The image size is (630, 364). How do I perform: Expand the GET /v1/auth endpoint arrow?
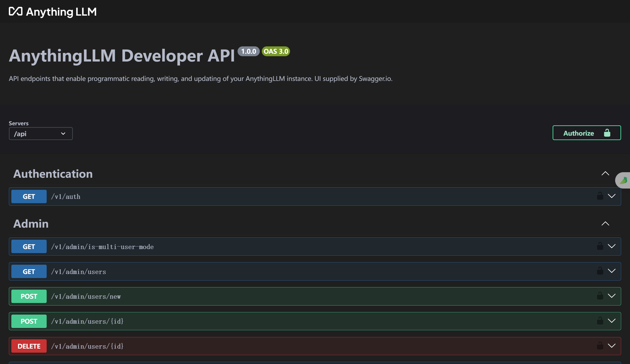pyautogui.click(x=612, y=196)
